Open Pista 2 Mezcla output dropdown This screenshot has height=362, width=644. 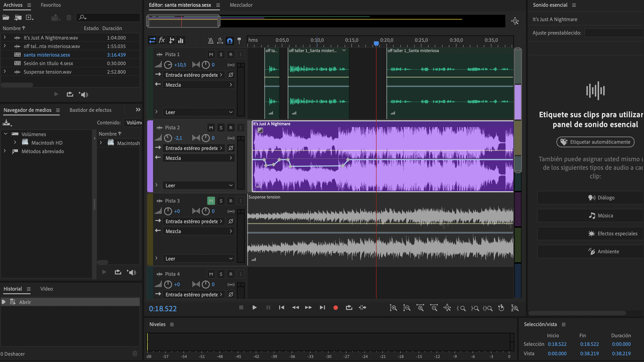(199, 158)
